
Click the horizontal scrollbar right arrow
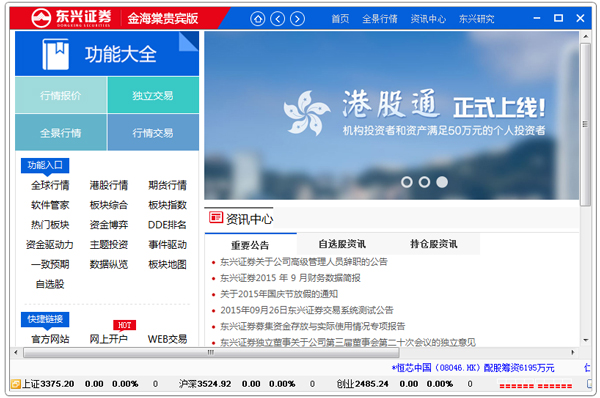[572, 352]
